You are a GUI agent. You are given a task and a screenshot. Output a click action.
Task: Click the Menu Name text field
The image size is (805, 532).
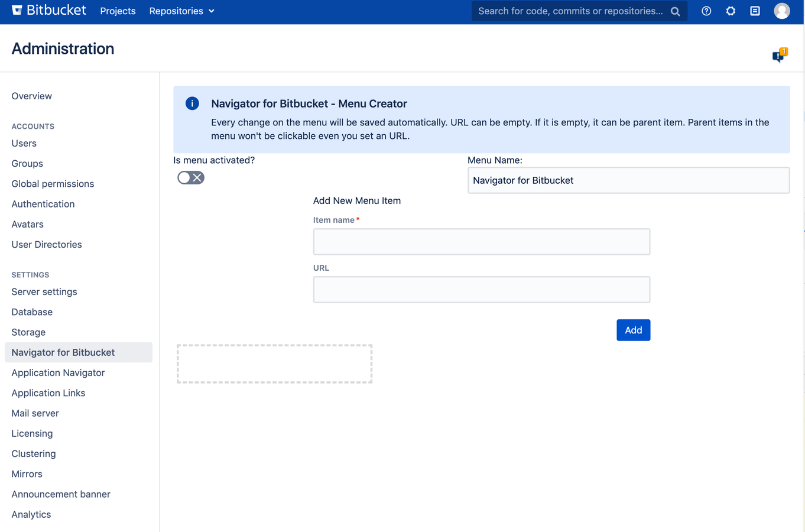(628, 180)
